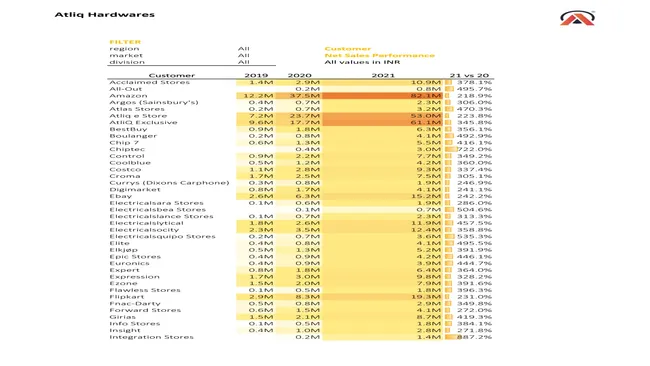Click the Currys (Dixons Carphone) row name
The width and height of the screenshot is (650, 366).
(169, 183)
